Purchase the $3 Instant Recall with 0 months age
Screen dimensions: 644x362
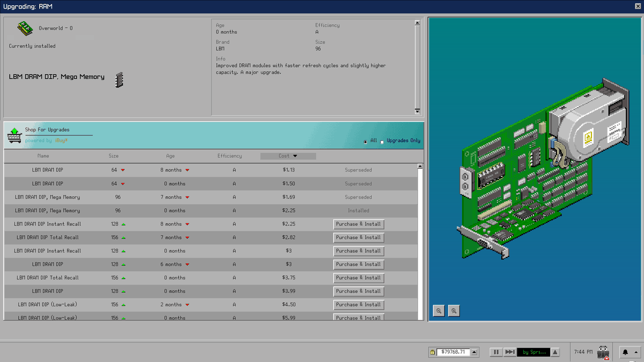358,251
